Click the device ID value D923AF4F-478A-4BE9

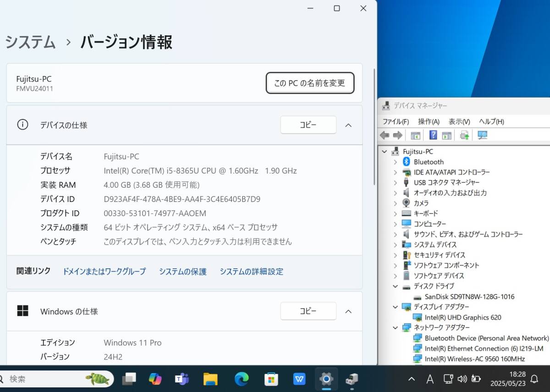(182, 199)
